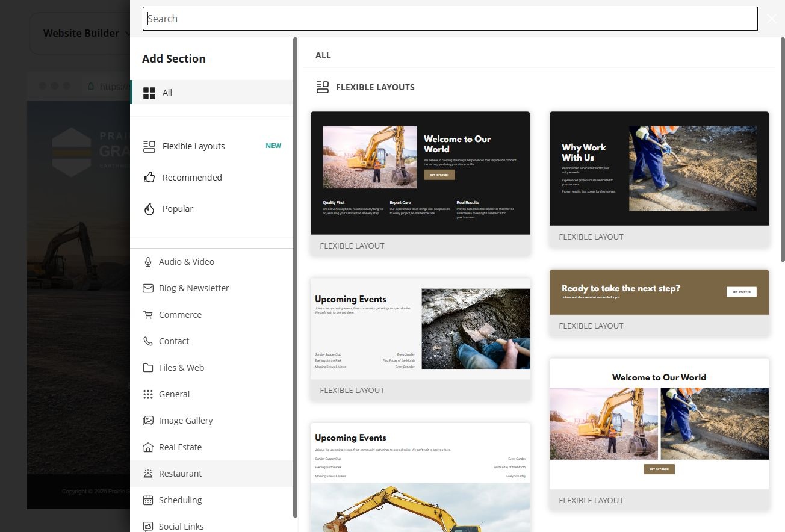The image size is (785, 532).
Task: Click the Image Gallery picture icon
Action: click(x=148, y=421)
